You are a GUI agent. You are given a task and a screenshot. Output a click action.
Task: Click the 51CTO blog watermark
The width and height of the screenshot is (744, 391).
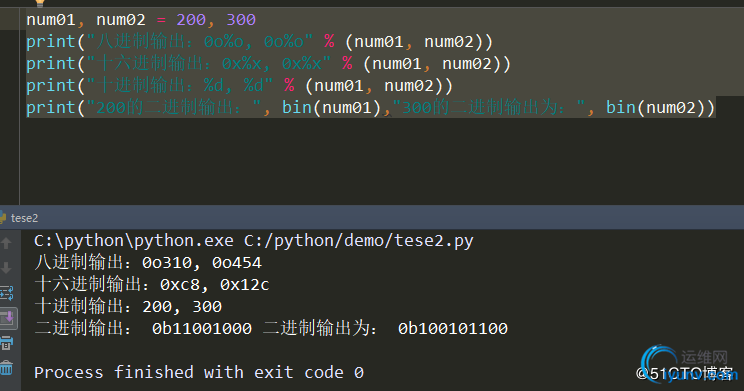685,373
